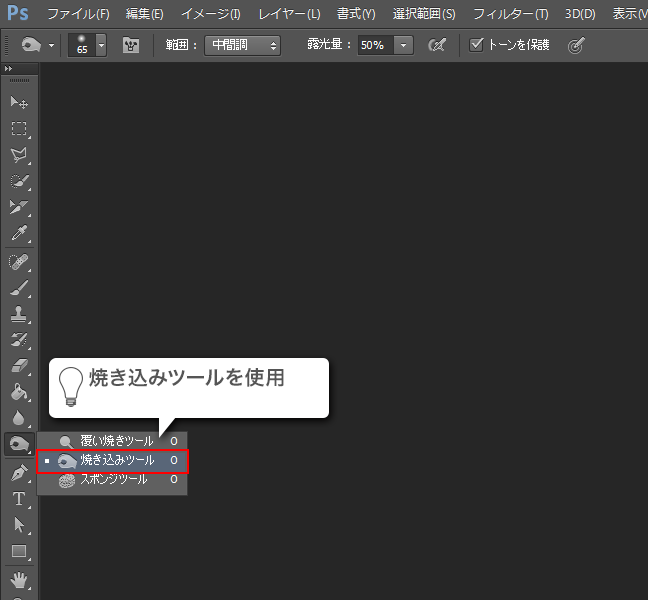The width and height of the screenshot is (648, 600).
Task: Enable airbrush mode in options bar
Action: pos(436,45)
